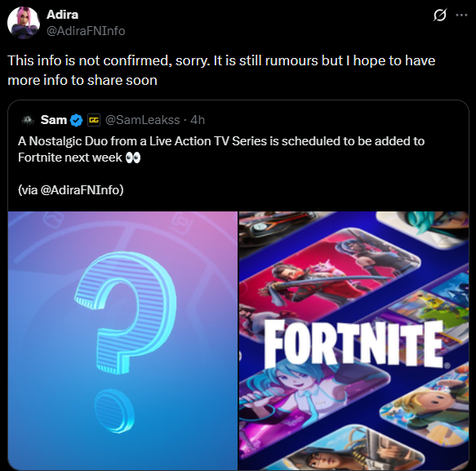Click the Sam display name
476x471 pixels.
(54, 120)
